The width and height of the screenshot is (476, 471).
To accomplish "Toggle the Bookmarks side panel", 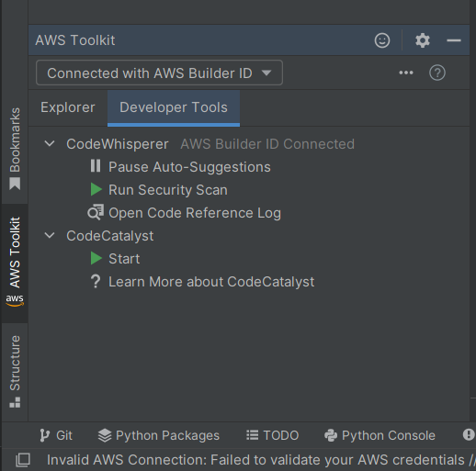I will [15, 149].
